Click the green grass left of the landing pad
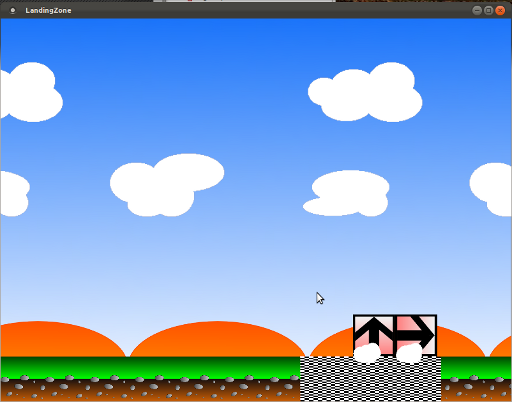512x402 pixels. click(x=150, y=368)
